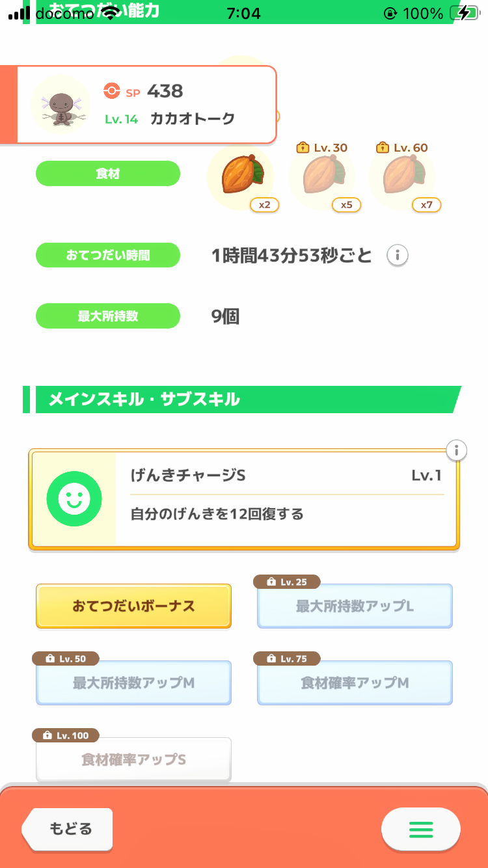Tap the SP Poké Ball icon
This screenshot has height=868, width=488.
pos(112,92)
